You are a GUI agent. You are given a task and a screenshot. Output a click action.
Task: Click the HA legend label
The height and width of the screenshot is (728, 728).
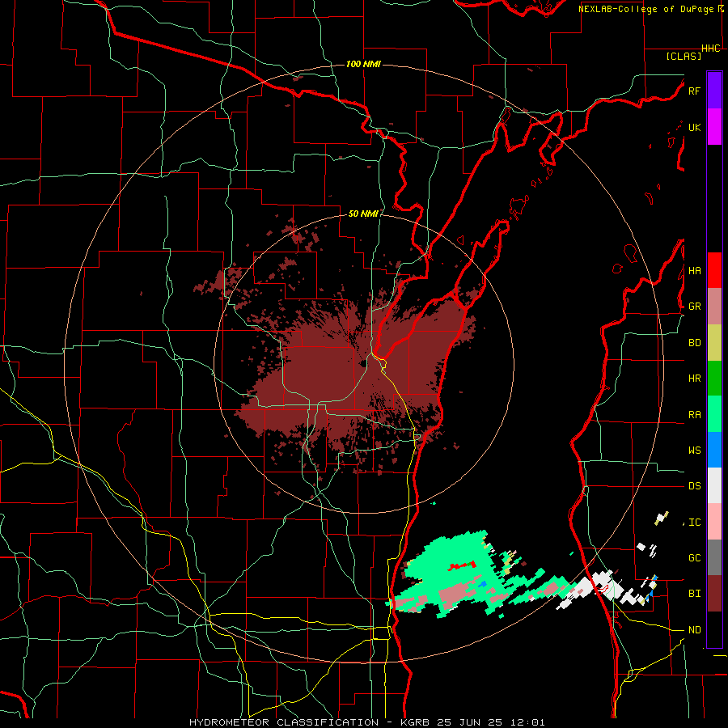pyautogui.click(x=694, y=271)
